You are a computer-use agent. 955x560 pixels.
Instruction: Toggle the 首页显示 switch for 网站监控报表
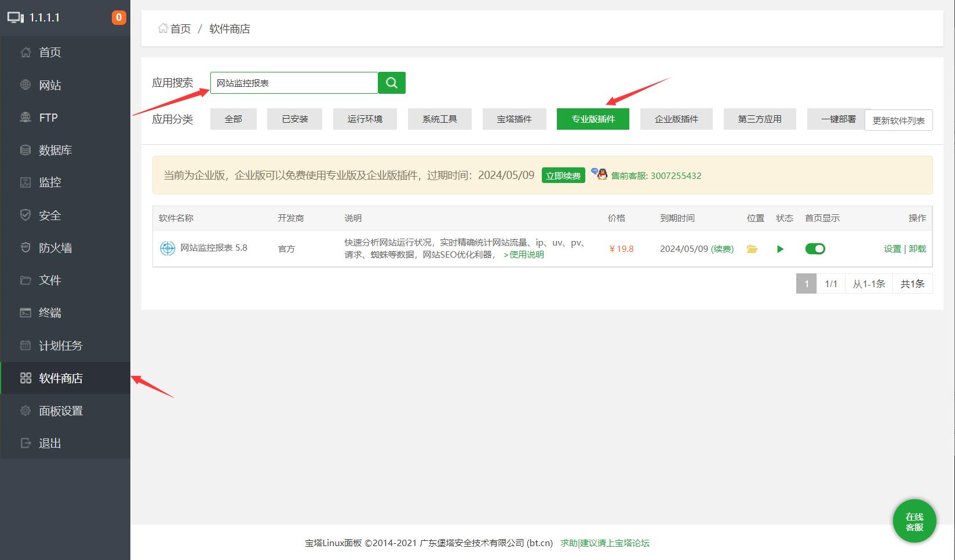(x=815, y=248)
